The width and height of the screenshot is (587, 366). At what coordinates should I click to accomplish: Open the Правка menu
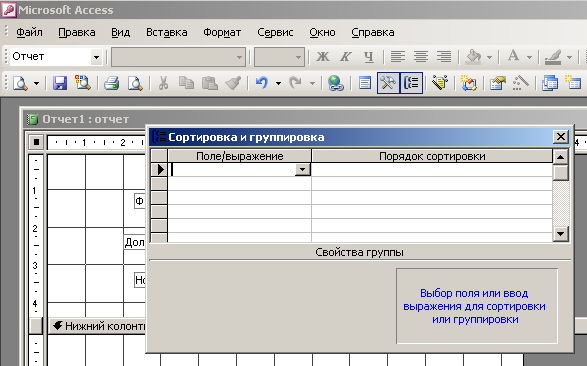(x=77, y=33)
